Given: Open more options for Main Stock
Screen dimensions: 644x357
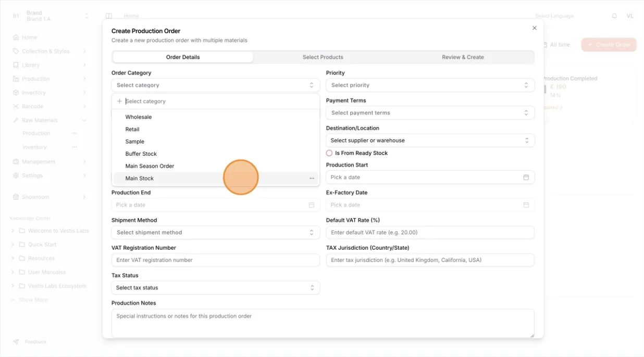Looking at the screenshot, I should (x=312, y=178).
